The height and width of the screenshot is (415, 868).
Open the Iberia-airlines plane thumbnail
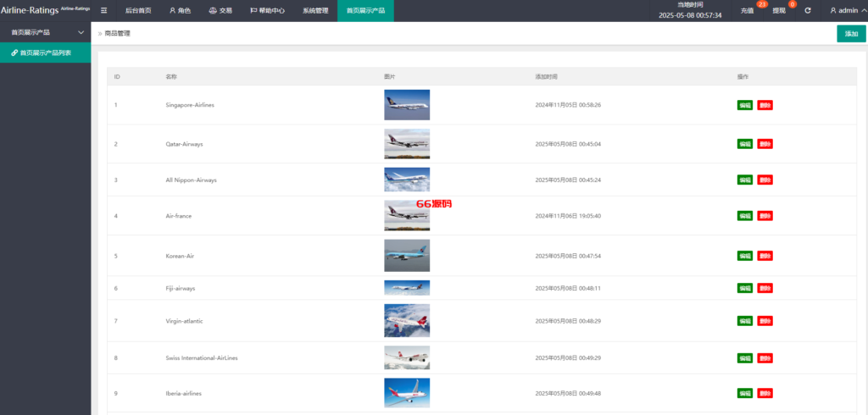point(407,393)
